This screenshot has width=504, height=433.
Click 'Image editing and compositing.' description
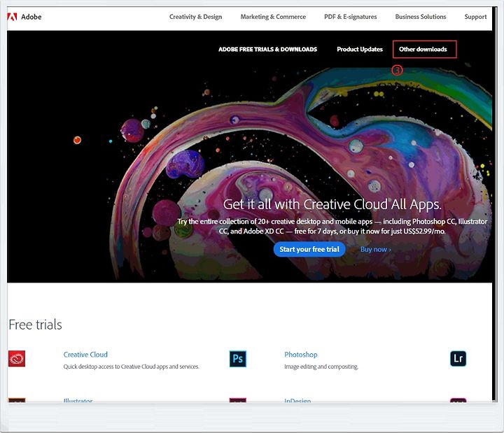point(321,367)
